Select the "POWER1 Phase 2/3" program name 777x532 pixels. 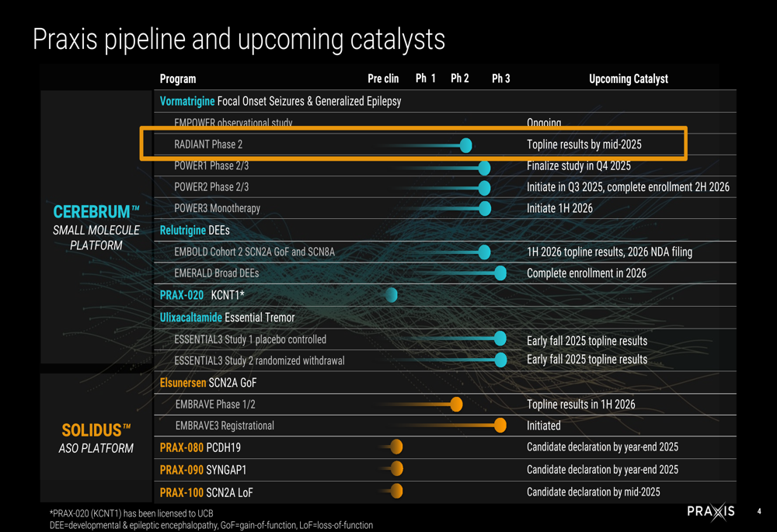click(211, 166)
